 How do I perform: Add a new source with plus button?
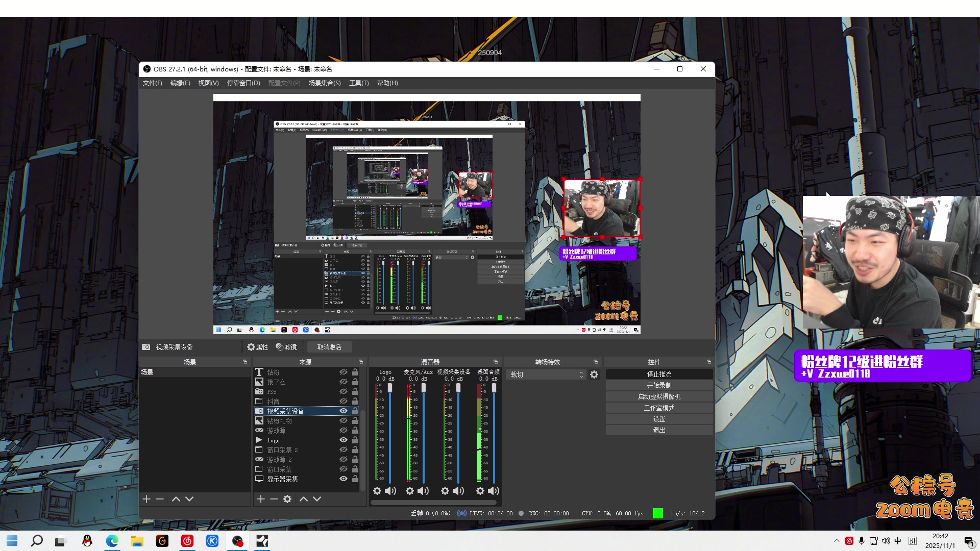261,499
